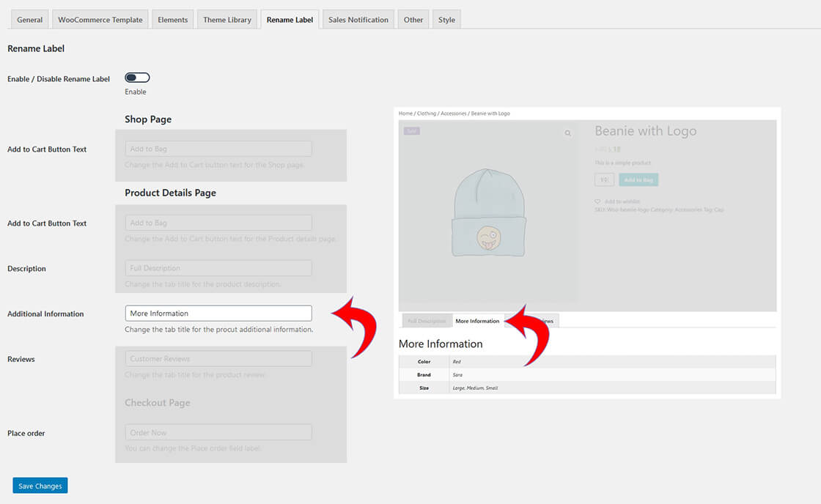Click the Size row label in table
Viewport: 821px width, 504px height.
pos(424,388)
